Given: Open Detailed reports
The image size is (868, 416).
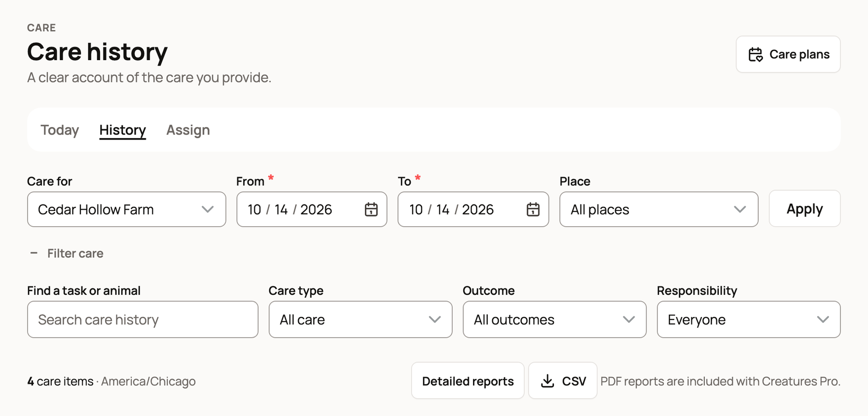Looking at the screenshot, I should [468, 381].
